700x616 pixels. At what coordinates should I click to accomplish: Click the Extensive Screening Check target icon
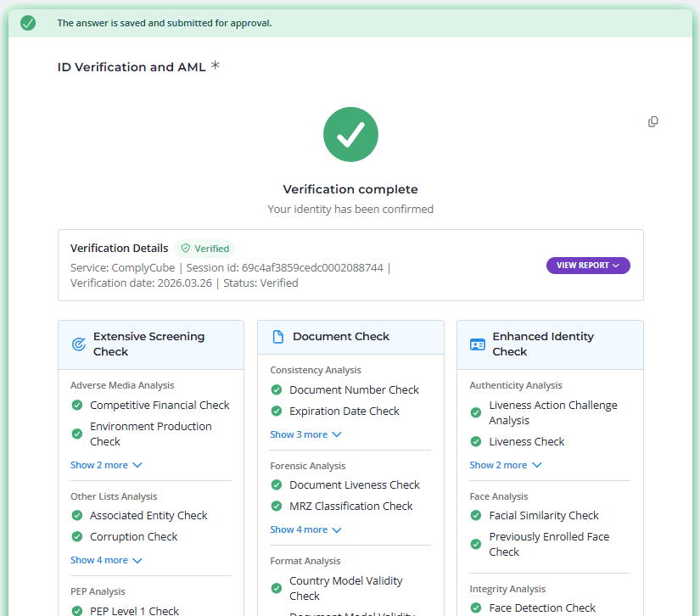(78, 344)
